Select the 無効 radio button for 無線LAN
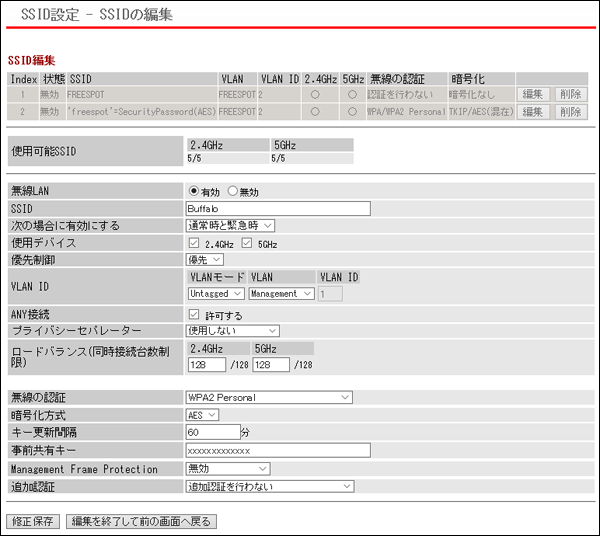 click(232, 191)
